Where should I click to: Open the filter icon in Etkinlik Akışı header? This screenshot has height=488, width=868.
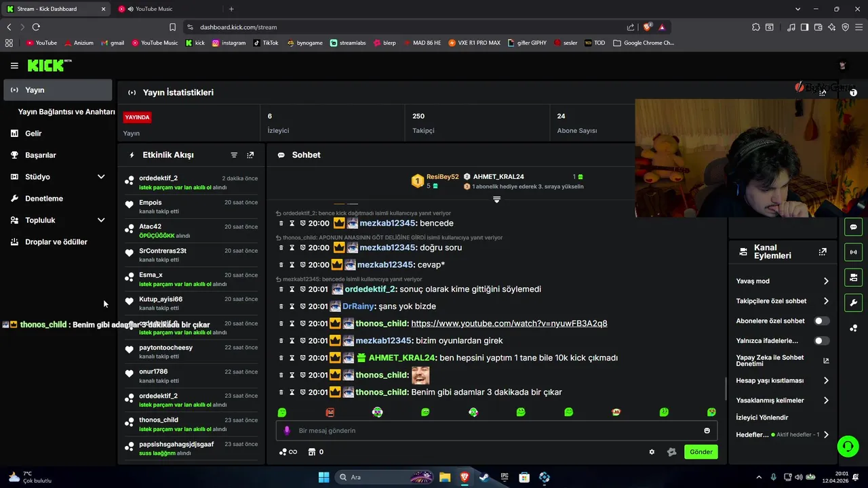pyautogui.click(x=234, y=155)
